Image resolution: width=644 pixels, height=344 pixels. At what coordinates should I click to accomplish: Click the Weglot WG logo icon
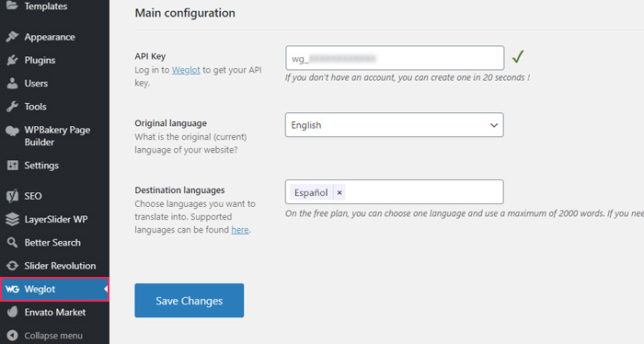(x=12, y=289)
